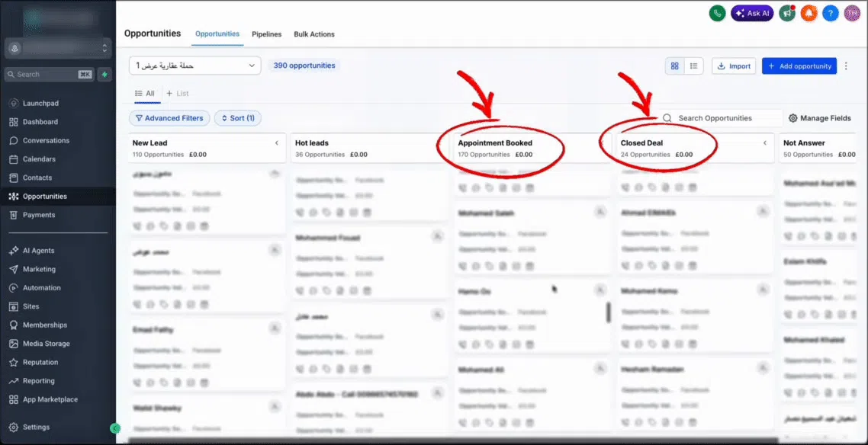Viewport: 868px width, 445px height.
Task: Click the sidebar Search field
Action: coord(50,74)
